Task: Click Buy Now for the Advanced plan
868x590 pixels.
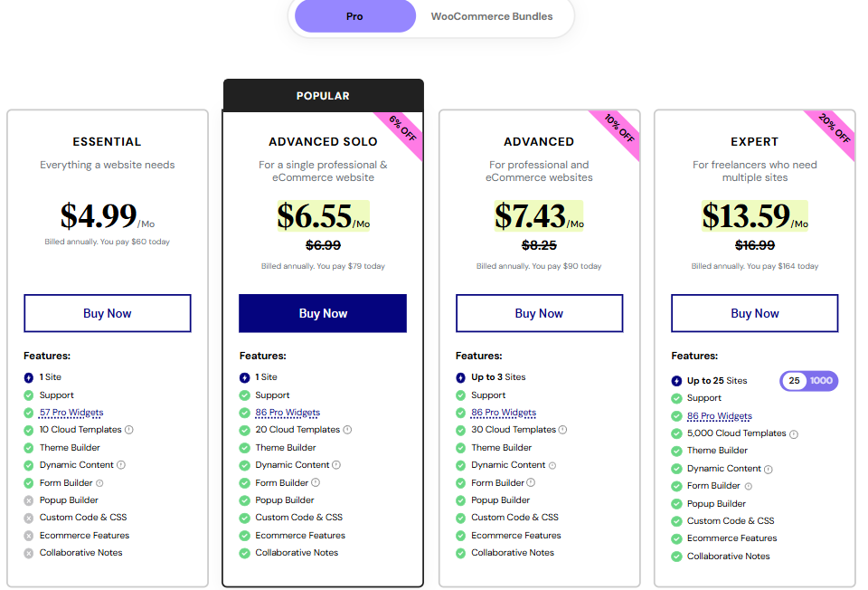Action: [539, 312]
